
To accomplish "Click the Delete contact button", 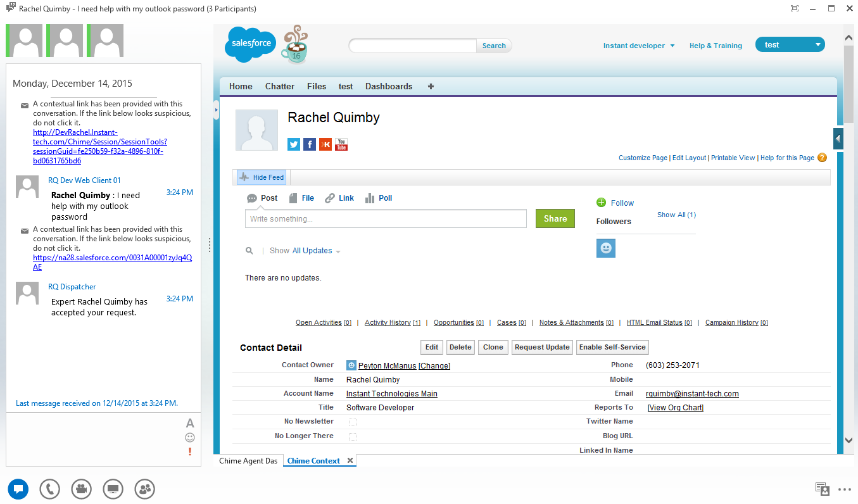I will 460,347.
